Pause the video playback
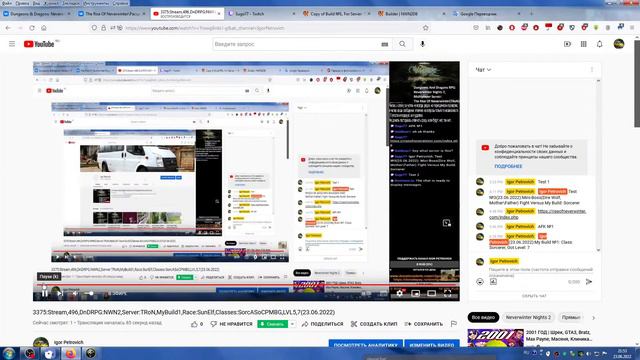This screenshot has height=360, width=640. (x=44, y=293)
